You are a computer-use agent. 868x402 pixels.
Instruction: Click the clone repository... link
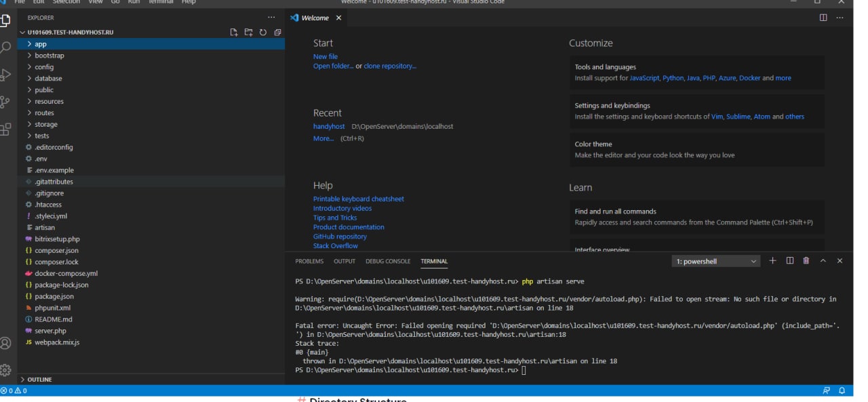390,66
